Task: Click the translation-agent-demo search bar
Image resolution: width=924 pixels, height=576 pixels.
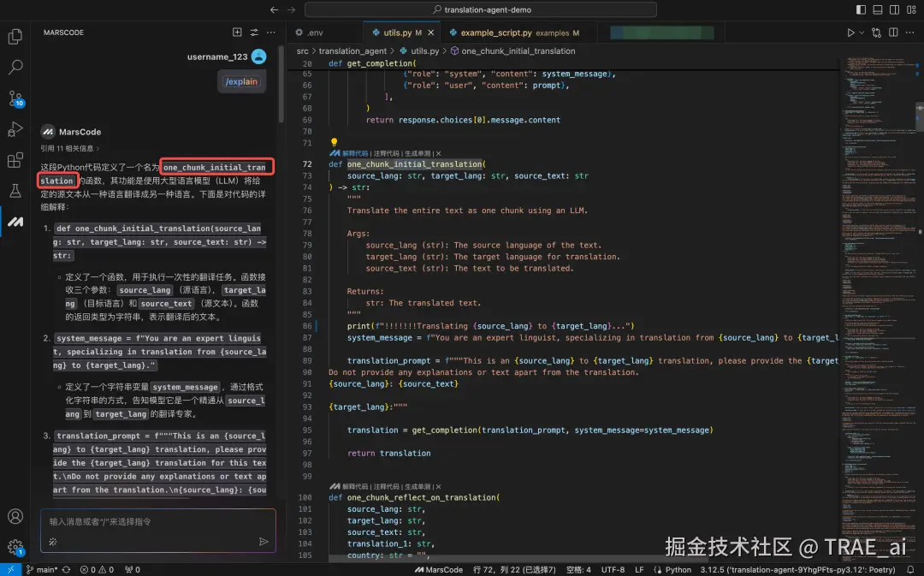Action: (x=480, y=9)
